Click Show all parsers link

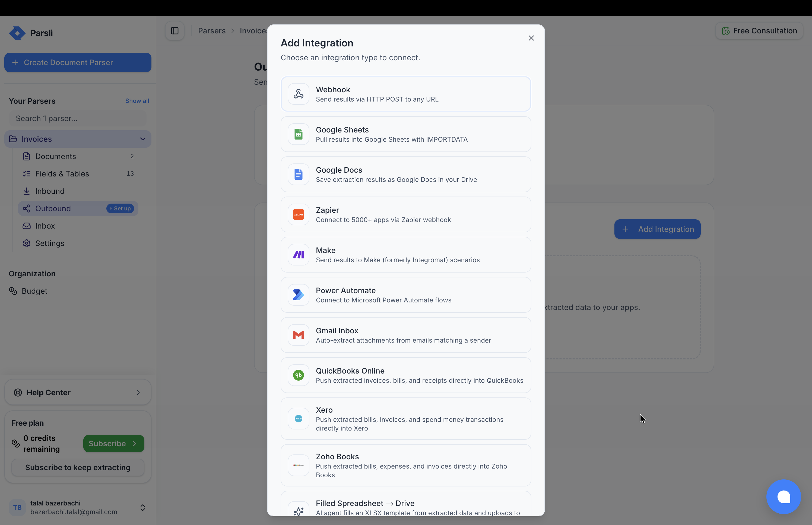[137, 101]
